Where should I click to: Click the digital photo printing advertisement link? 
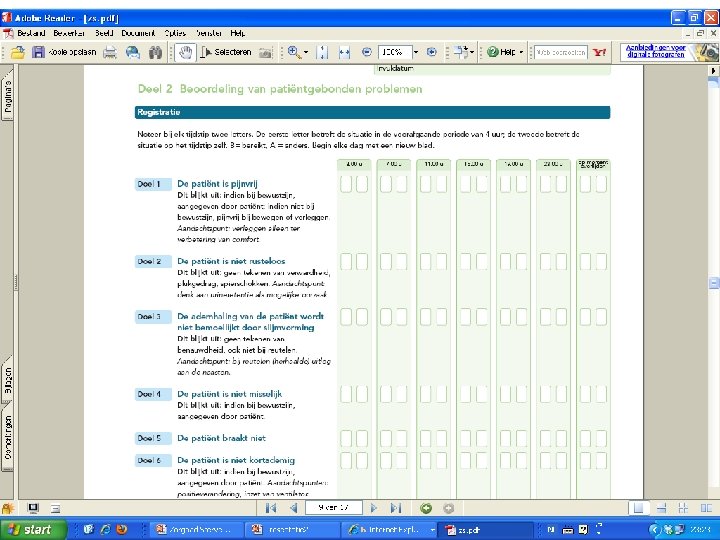click(x=655, y=51)
